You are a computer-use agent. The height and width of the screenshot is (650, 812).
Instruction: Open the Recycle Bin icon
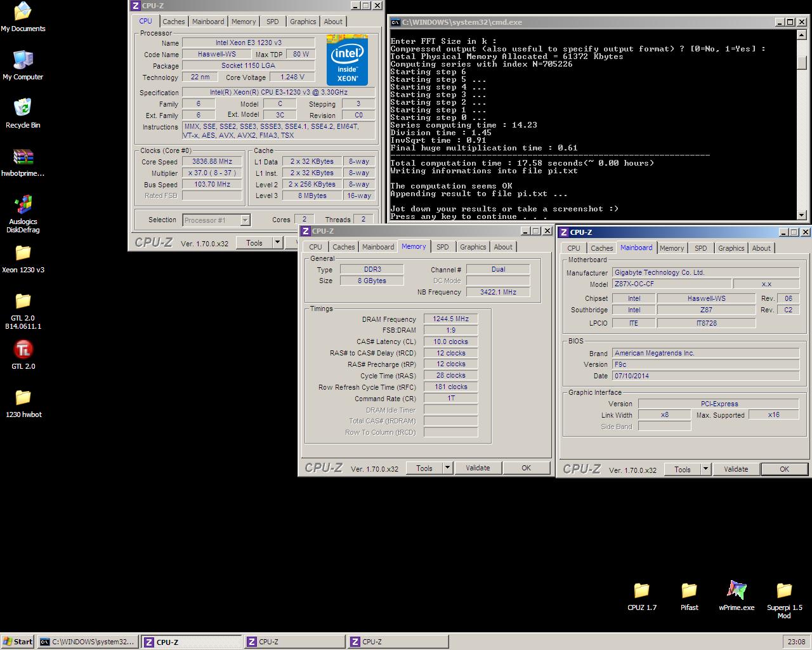(x=23, y=108)
